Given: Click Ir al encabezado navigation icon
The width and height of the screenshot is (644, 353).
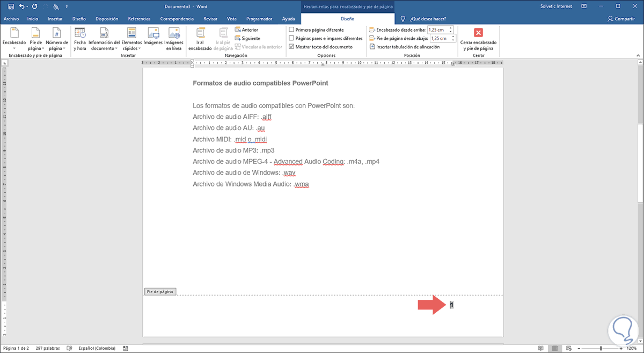Looking at the screenshot, I should [200, 38].
